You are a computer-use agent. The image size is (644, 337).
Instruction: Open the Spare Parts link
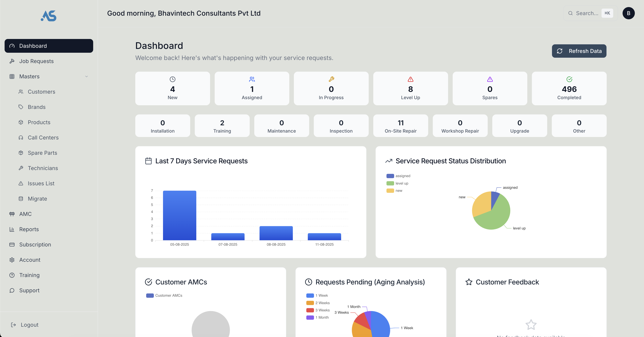pos(53,153)
